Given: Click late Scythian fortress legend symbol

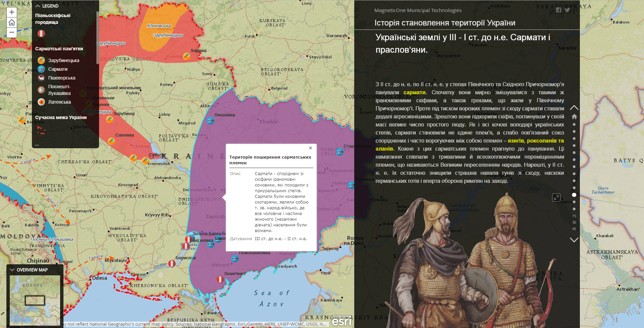Looking at the screenshot, I should click(41, 34).
